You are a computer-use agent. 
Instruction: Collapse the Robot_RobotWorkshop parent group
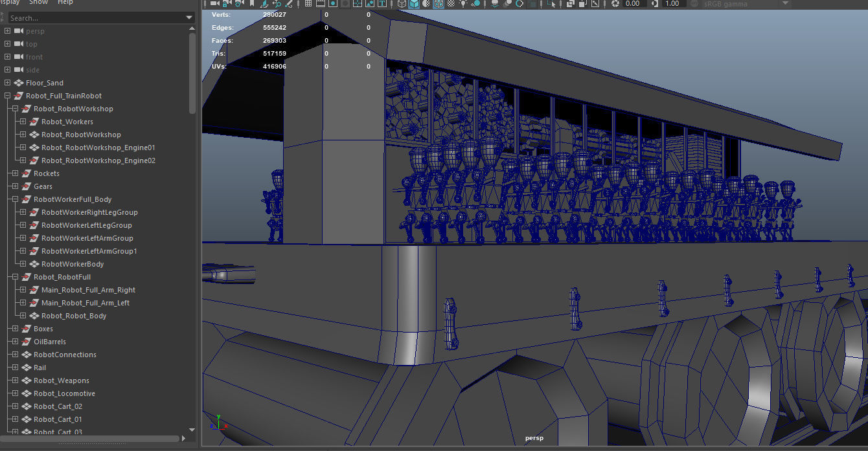coord(15,109)
